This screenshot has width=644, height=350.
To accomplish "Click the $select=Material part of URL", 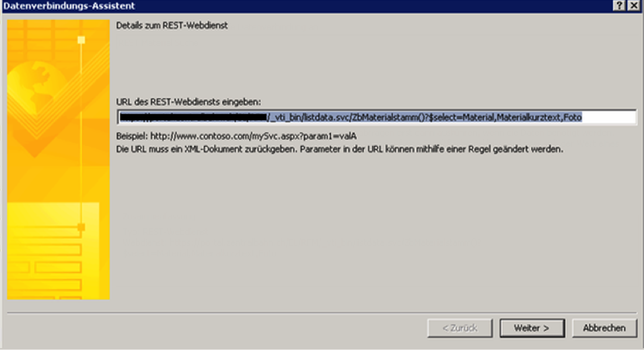I will pyautogui.click(x=462, y=118).
